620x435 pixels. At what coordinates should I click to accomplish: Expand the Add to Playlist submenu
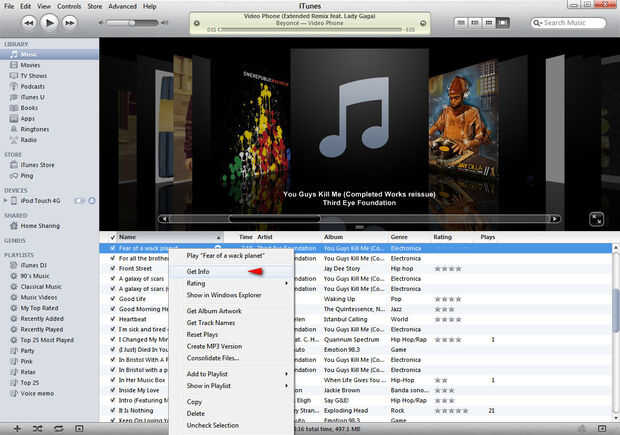232,374
